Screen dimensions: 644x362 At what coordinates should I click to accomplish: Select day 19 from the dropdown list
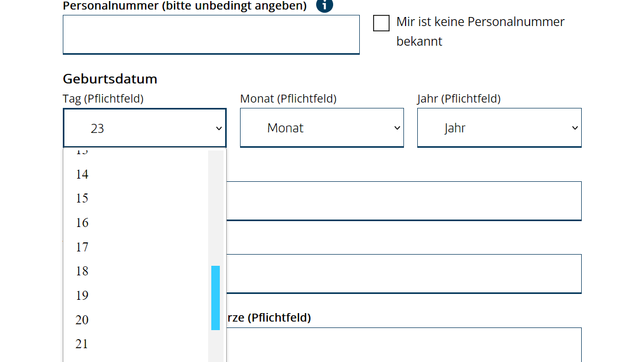pyautogui.click(x=82, y=296)
